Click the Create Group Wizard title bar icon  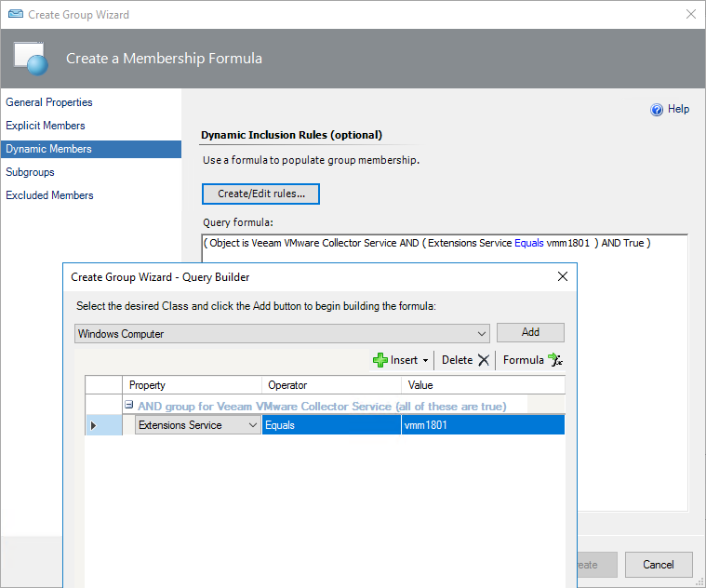16,14
